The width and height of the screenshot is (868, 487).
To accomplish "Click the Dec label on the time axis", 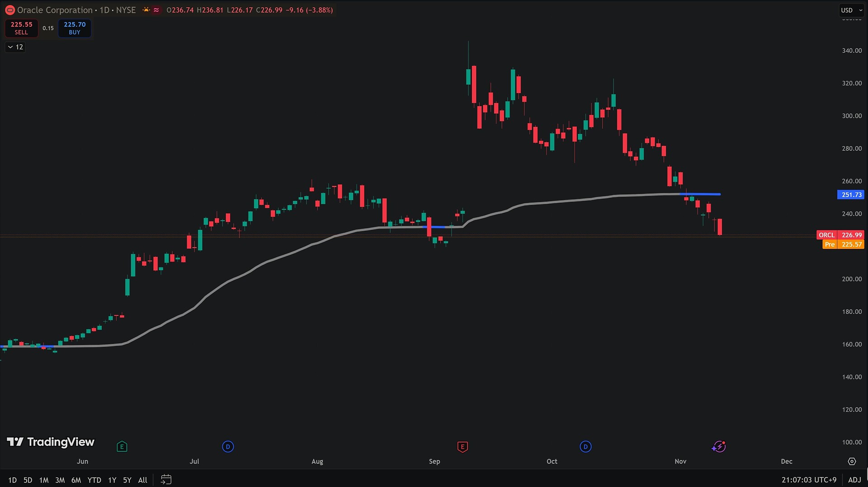I will pos(787,461).
